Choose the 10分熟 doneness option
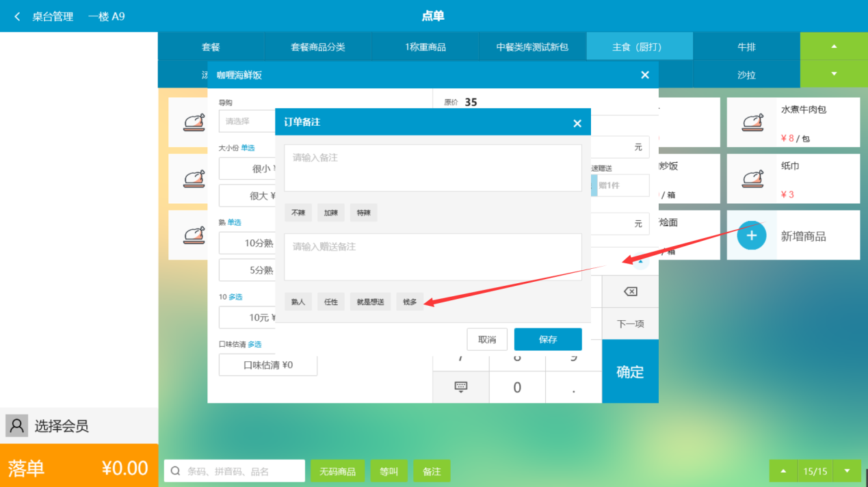868x487 pixels. pos(248,243)
